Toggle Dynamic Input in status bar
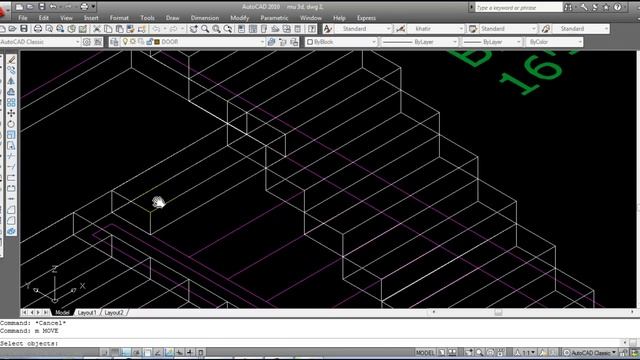The width and height of the screenshot is (640, 360). [180, 352]
